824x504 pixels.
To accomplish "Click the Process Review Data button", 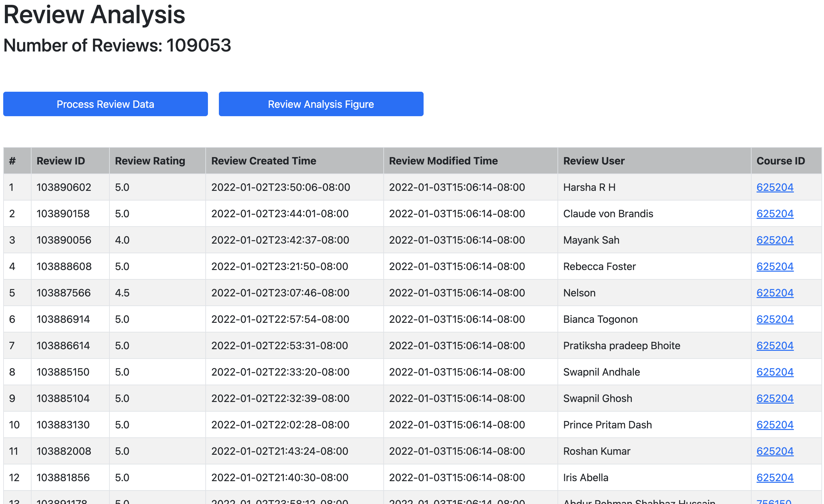I will pos(105,104).
